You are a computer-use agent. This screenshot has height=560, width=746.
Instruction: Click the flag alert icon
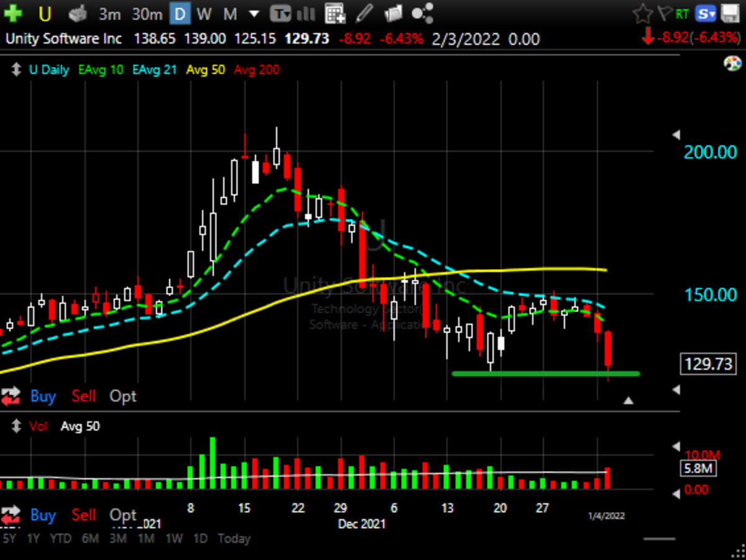[x=663, y=13]
